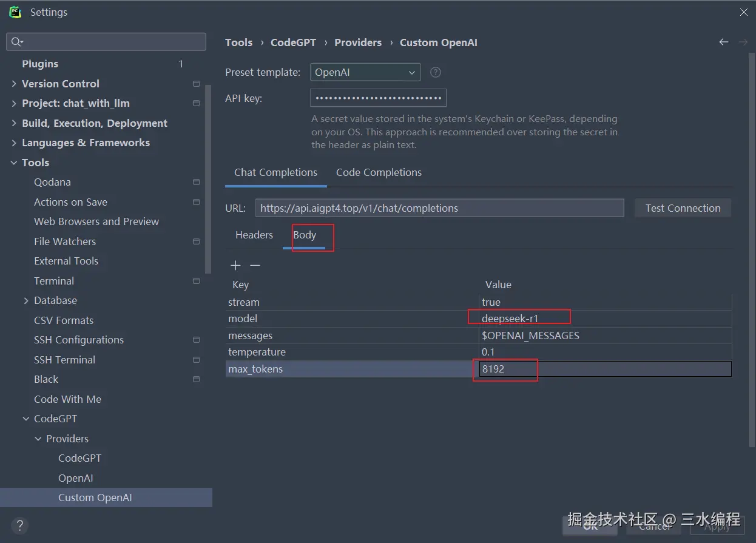Click the Providers breadcrumb
756x543 pixels.
(x=358, y=42)
